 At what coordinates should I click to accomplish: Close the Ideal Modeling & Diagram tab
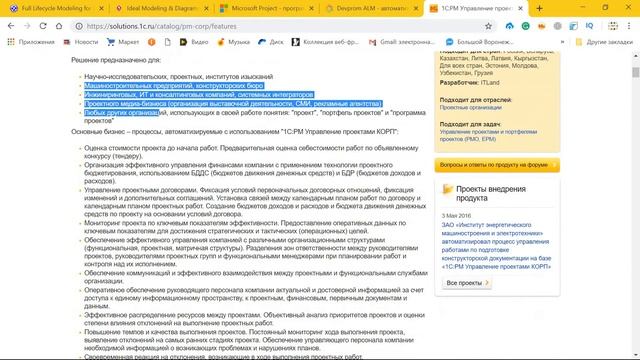[x=206, y=8]
